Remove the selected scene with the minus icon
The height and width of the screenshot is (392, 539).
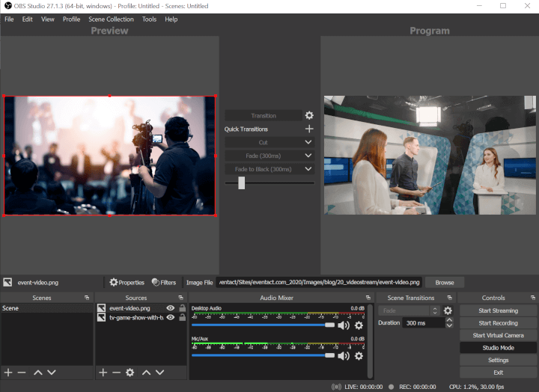[x=22, y=372]
